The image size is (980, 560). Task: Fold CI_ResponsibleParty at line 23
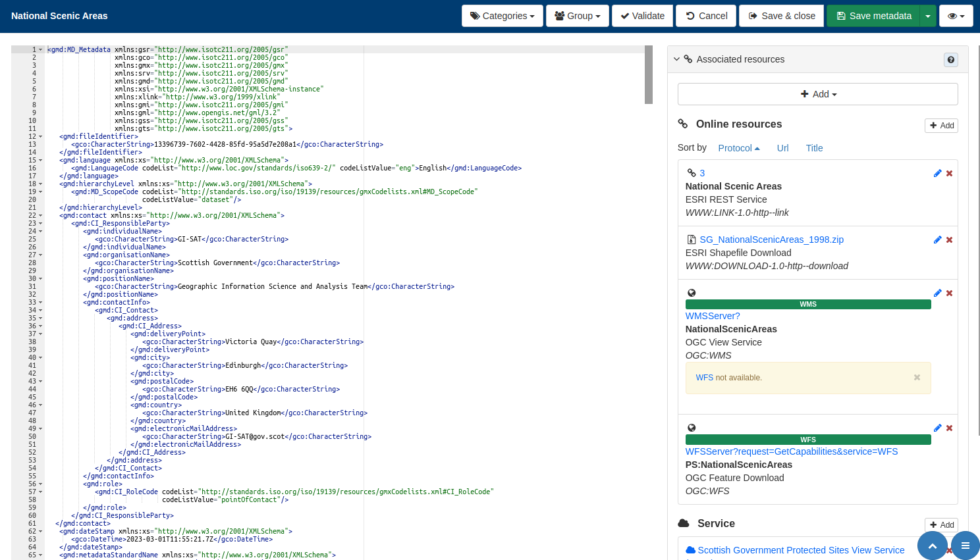point(40,224)
